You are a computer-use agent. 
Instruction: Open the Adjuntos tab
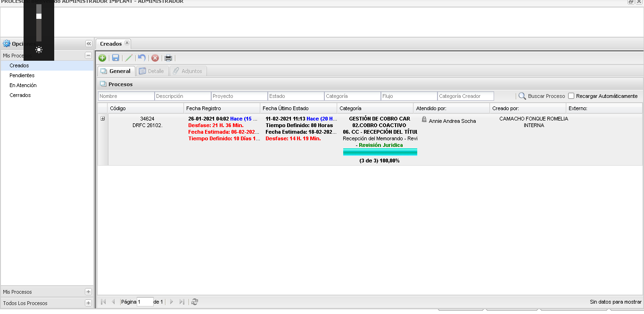point(188,71)
